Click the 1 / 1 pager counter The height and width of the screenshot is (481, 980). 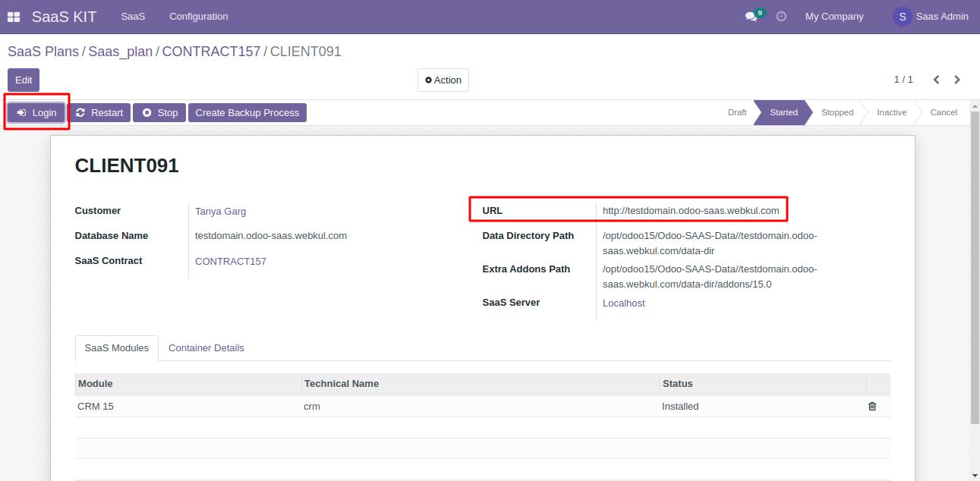903,80
